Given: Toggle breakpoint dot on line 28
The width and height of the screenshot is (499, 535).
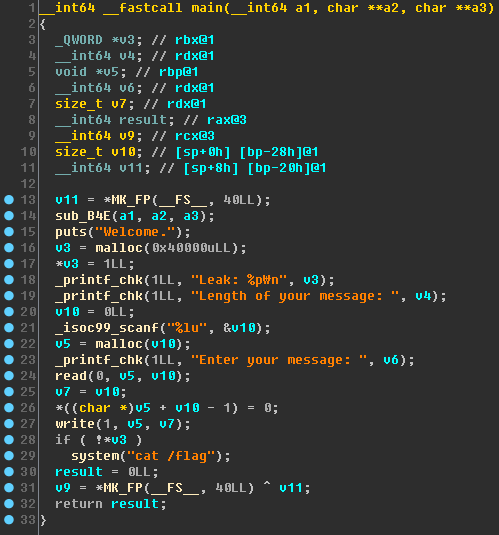Looking at the screenshot, I should [x=9, y=439].
